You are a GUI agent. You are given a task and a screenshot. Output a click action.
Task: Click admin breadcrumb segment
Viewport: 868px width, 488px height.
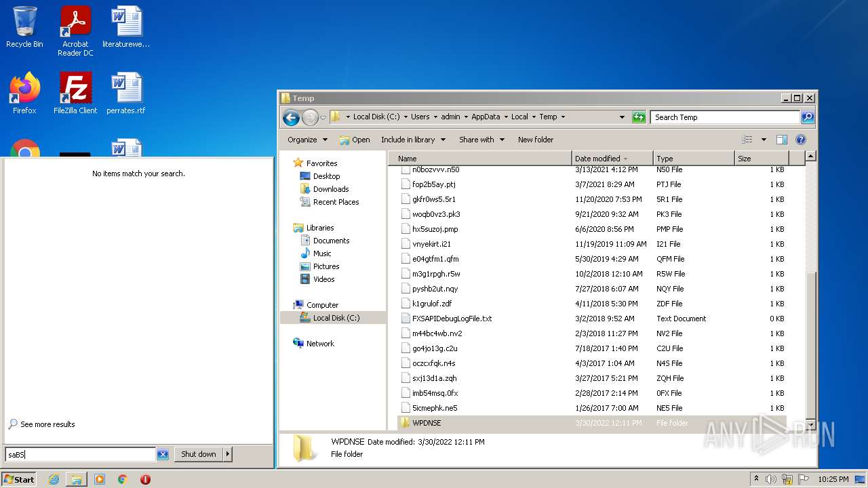click(450, 117)
